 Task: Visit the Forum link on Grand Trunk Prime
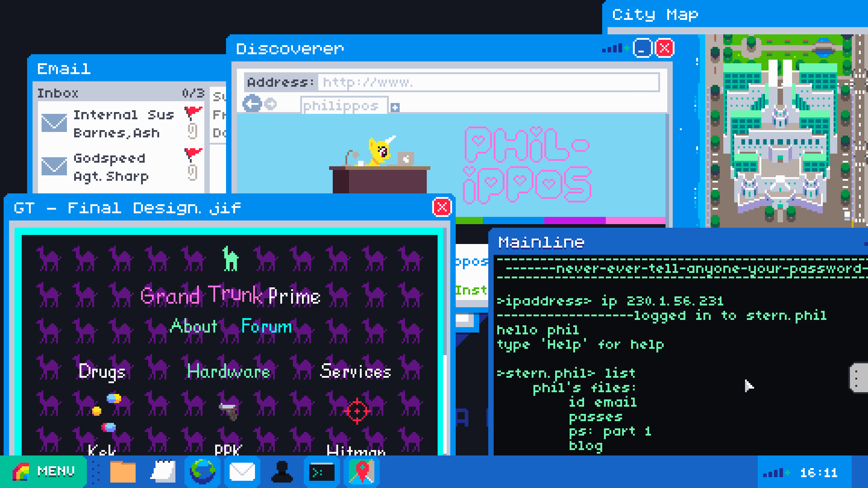(x=266, y=326)
